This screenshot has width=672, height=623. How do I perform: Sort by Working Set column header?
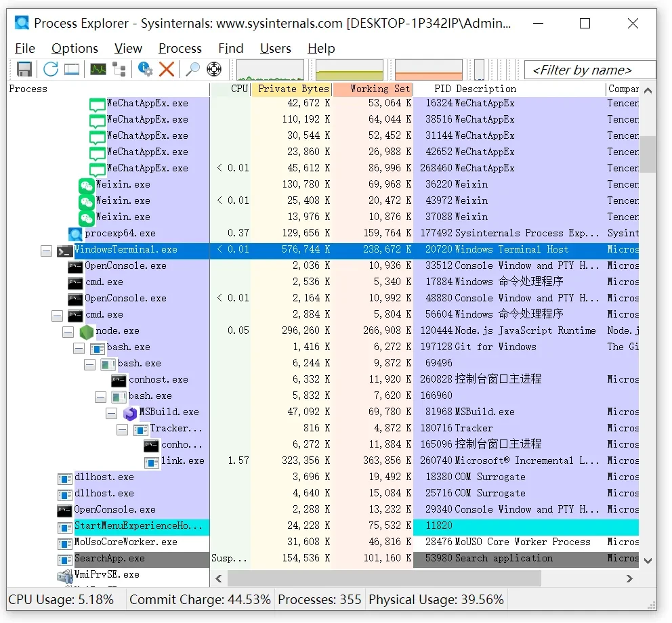tap(373, 89)
